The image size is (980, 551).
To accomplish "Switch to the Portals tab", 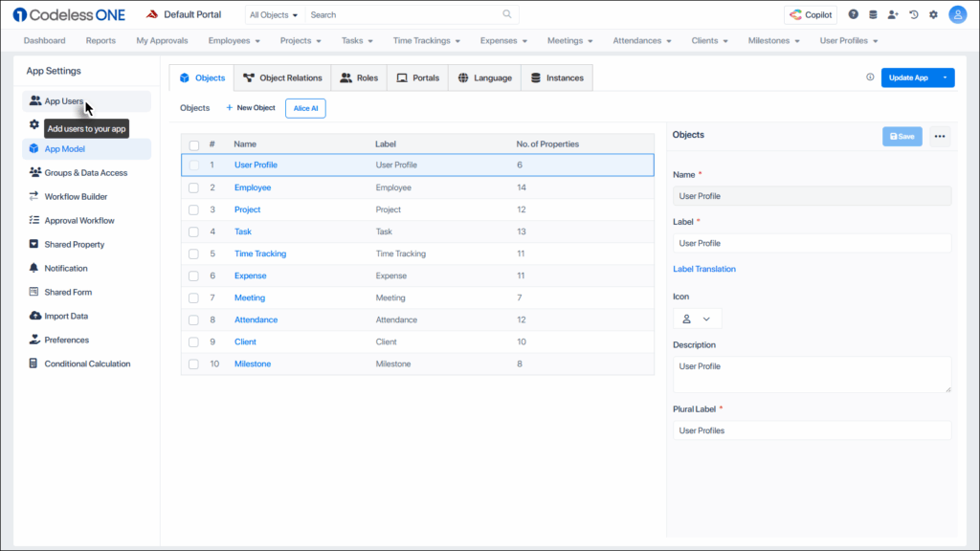I will point(418,77).
